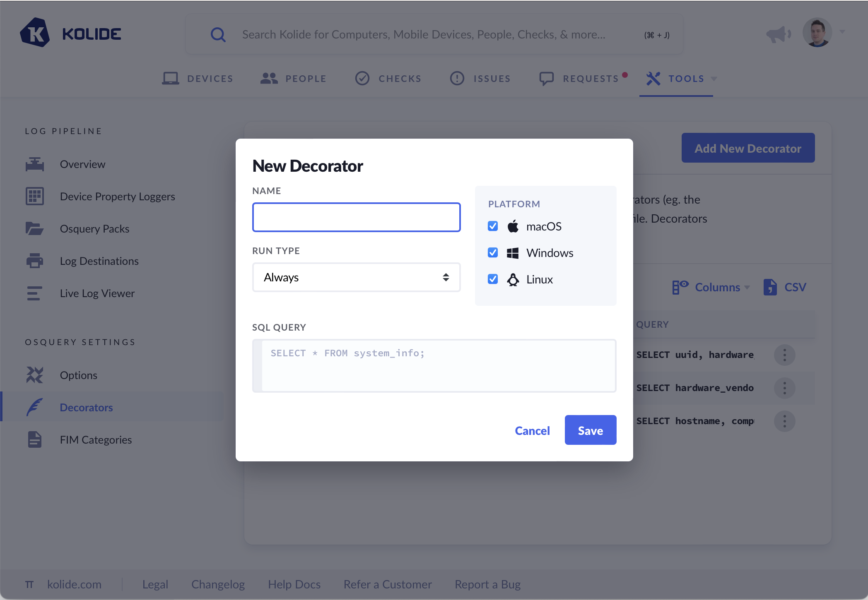Click into the SQL Query editor
This screenshot has width=868, height=600.
pos(438,366)
